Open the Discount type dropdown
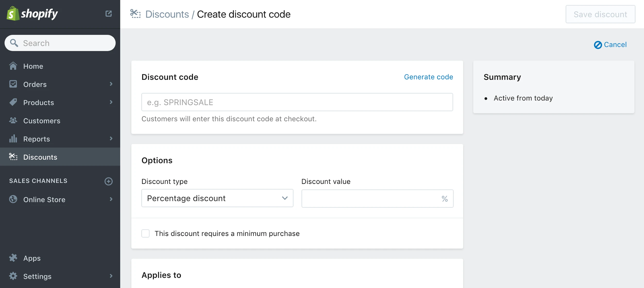Screen dimensions: 644x288 [x=217, y=198]
